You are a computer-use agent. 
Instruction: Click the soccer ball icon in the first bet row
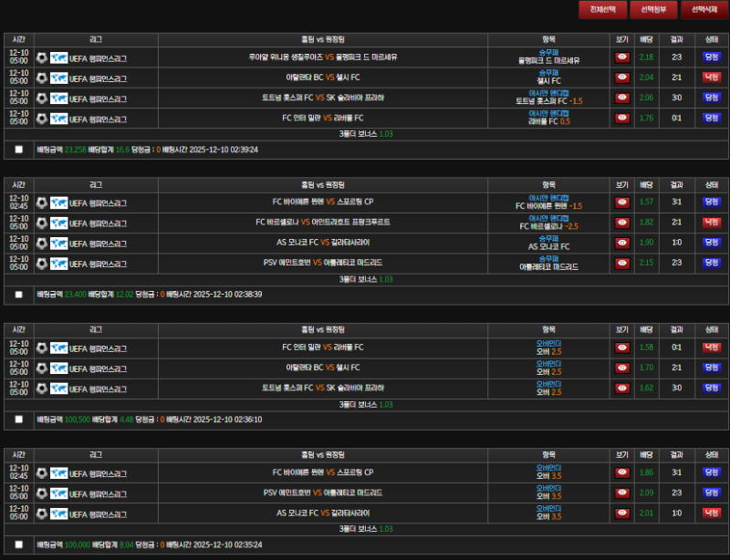[42, 57]
